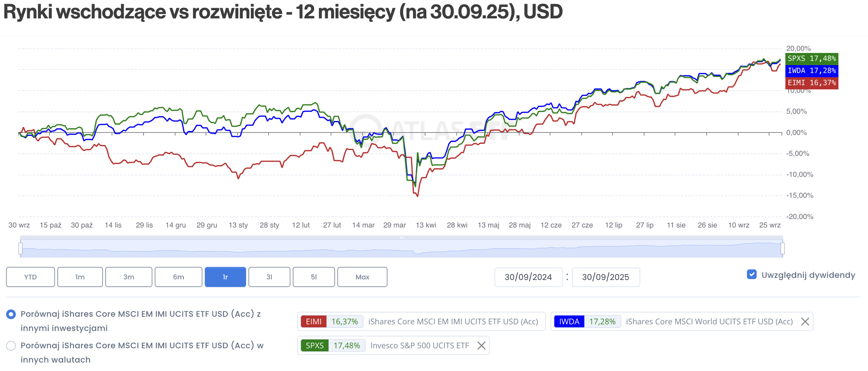The width and height of the screenshot is (868, 371).
Task: Select the 3l time range
Action: [269, 277]
